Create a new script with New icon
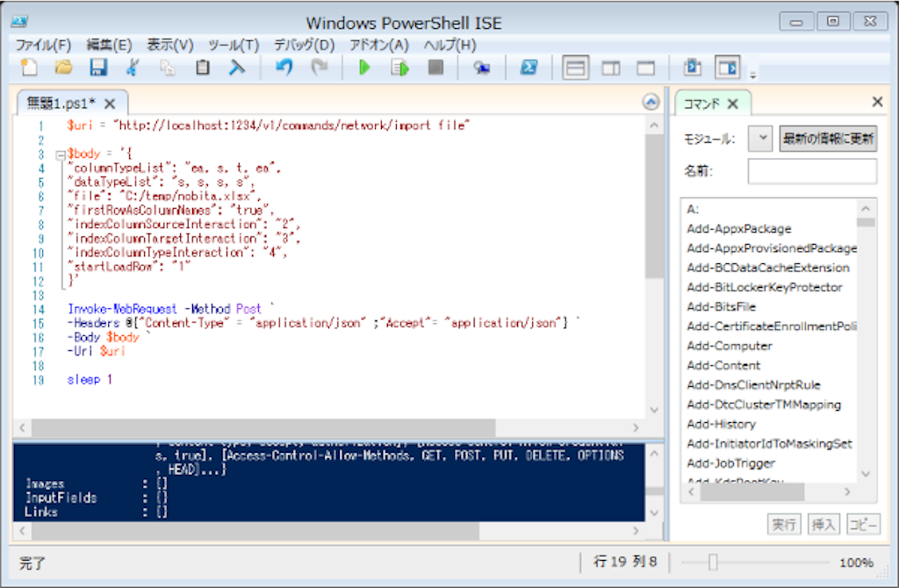899x588 pixels. click(29, 68)
